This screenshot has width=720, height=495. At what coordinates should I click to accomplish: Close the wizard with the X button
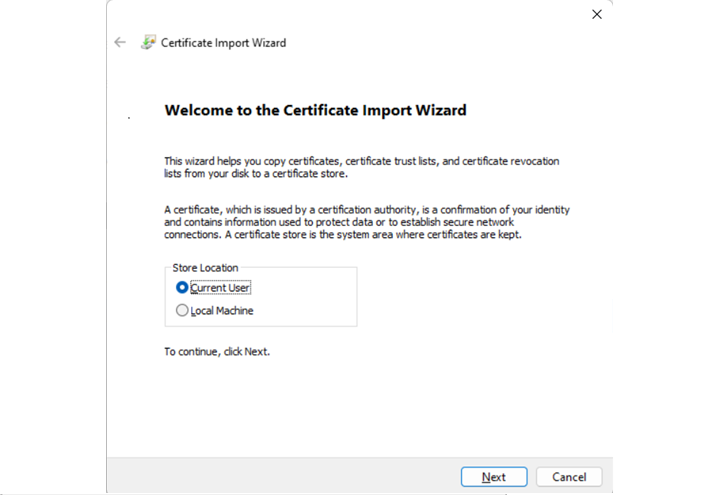coord(597,14)
